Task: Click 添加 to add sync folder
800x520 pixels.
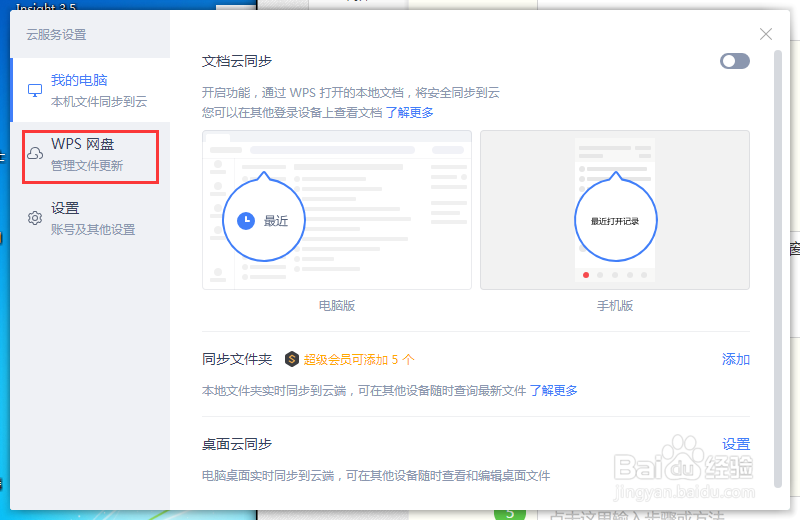Action: pyautogui.click(x=736, y=359)
